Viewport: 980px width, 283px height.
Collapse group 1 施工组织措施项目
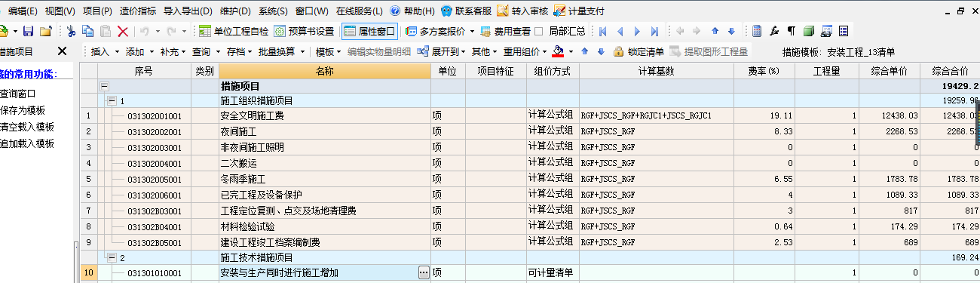112,100
